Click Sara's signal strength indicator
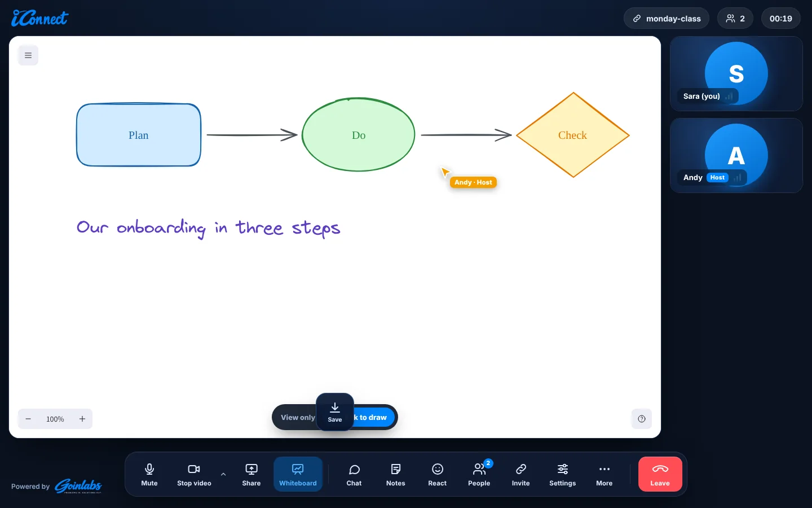The image size is (812, 508). (x=729, y=97)
